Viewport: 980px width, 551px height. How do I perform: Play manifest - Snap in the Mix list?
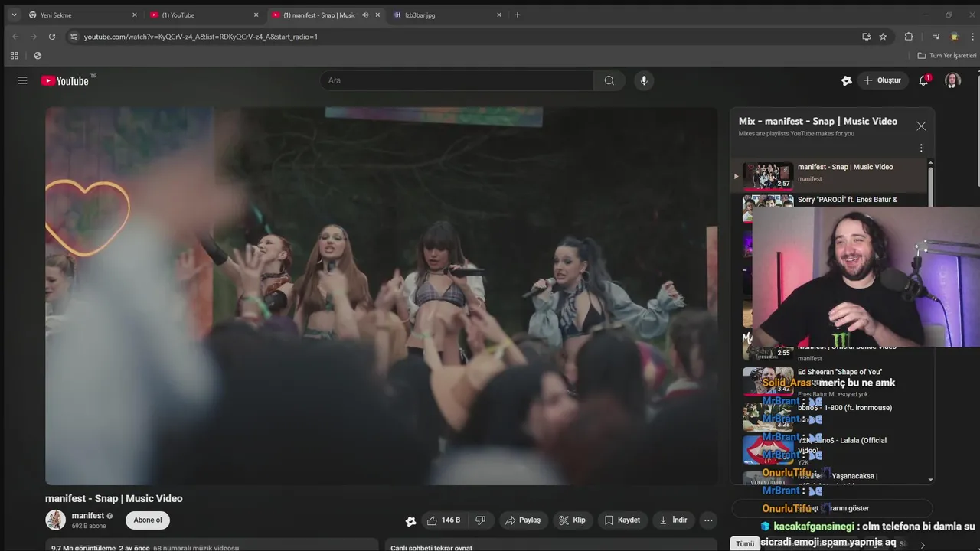click(x=831, y=175)
